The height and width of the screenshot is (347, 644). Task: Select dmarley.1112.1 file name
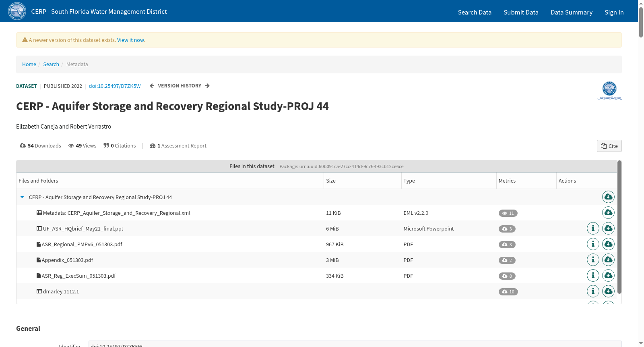(x=61, y=291)
